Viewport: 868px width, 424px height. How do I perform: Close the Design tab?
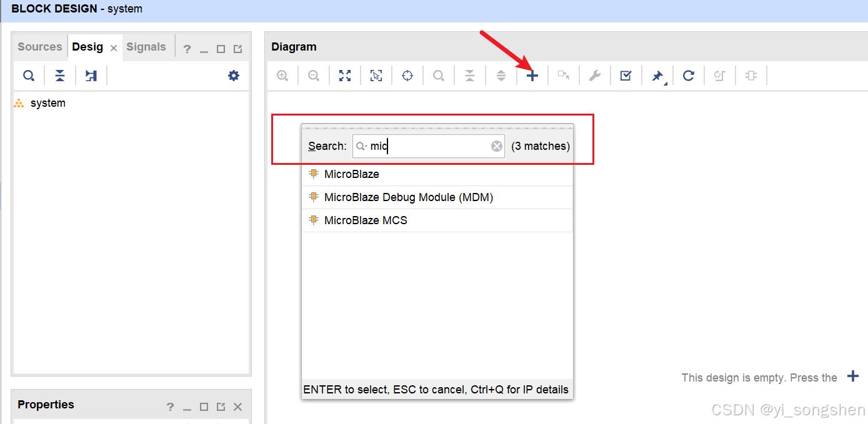click(114, 48)
